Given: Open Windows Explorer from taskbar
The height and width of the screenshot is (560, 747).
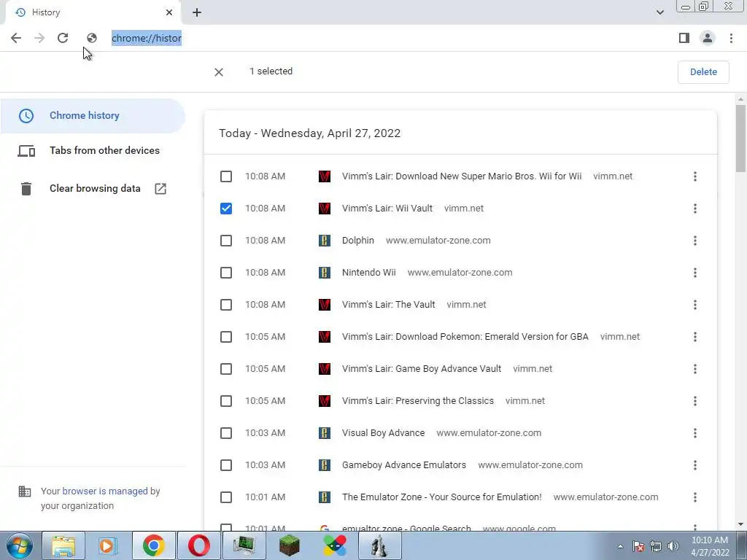Looking at the screenshot, I should (64, 545).
